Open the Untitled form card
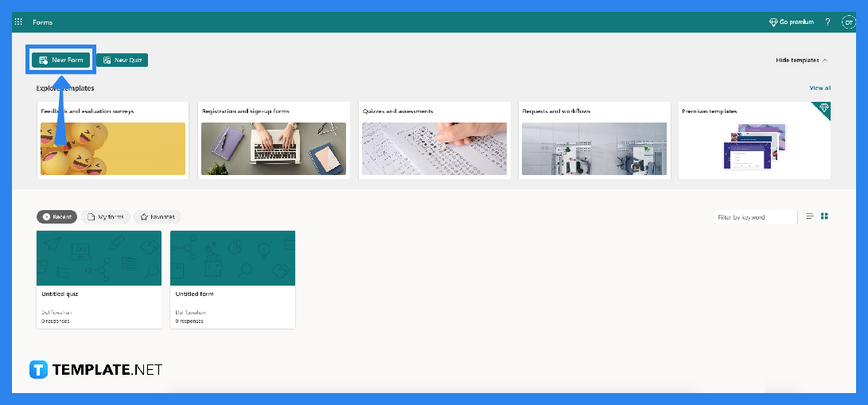Viewport: 868px width, 405px height. (x=232, y=279)
